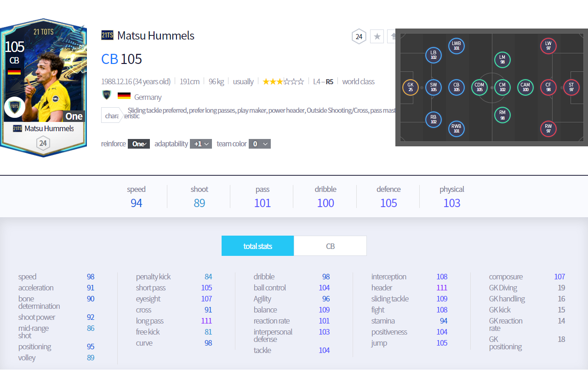Open the reinforce level dropdown
Screen dimensions: 588x370
(138, 144)
